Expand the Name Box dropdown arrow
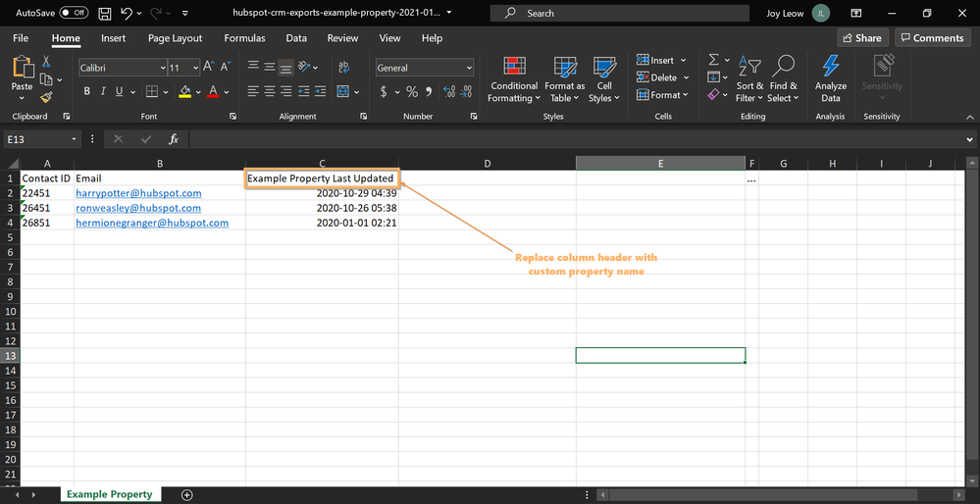 tap(74, 139)
